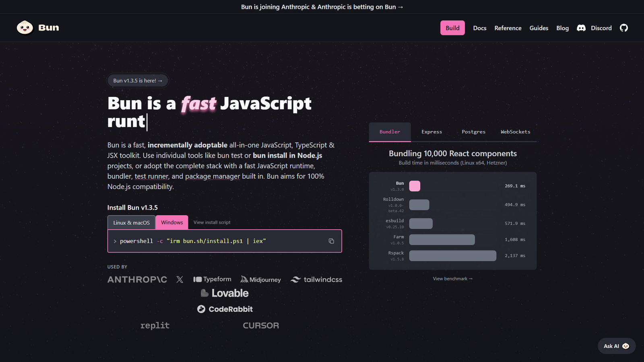
Task: Open the View benchmark link
Action: pos(452,279)
